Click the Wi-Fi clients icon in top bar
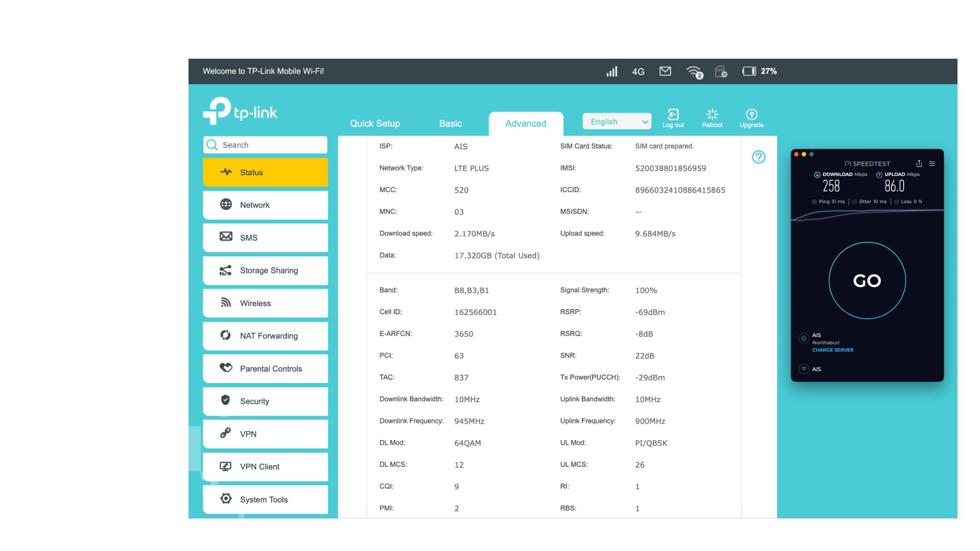 point(694,72)
